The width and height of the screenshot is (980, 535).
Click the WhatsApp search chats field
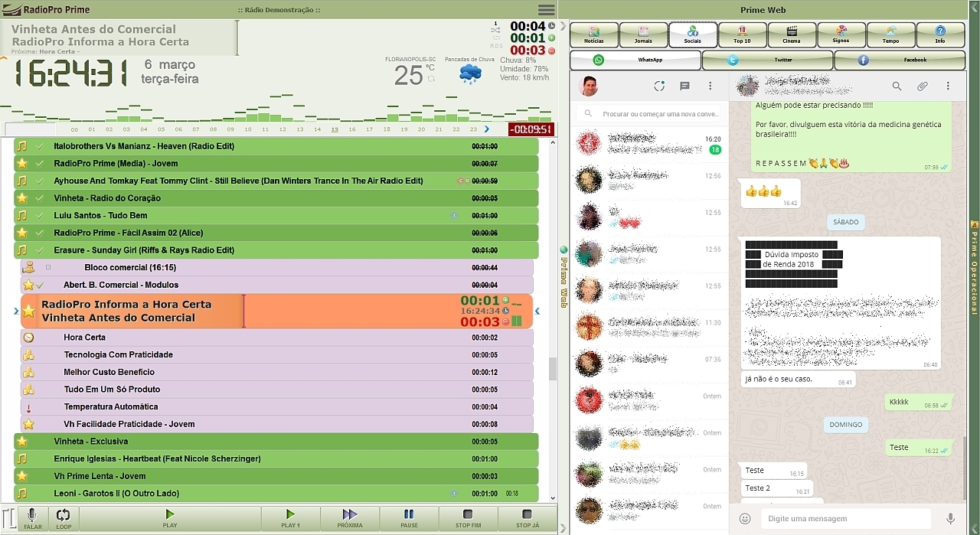[x=649, y=114]
